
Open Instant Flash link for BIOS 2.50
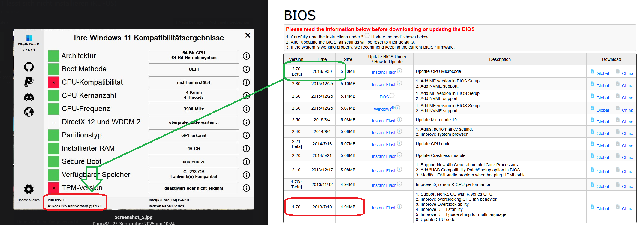click(x=384, y=121)
